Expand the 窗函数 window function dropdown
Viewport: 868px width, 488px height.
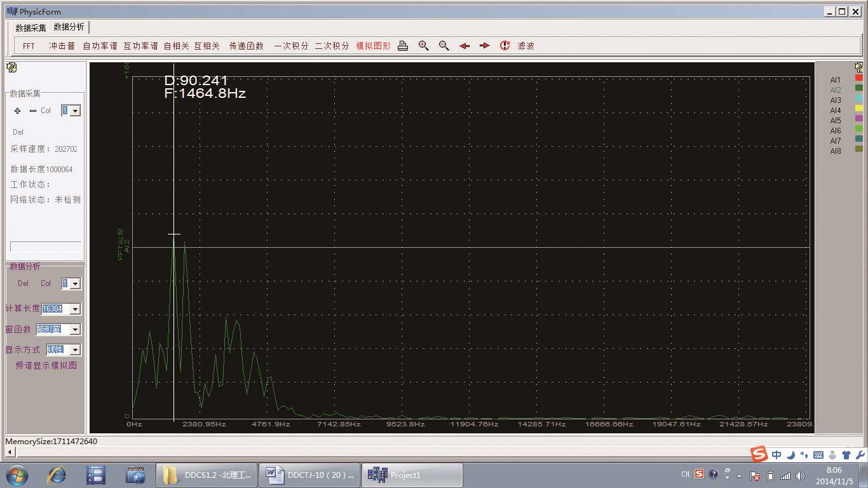[x=75, y=329]
